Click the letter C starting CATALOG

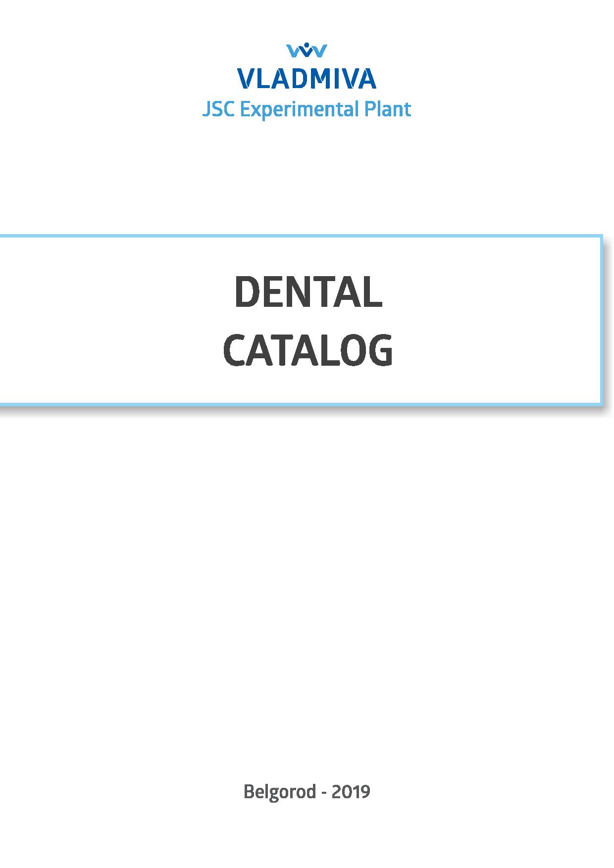234,350
